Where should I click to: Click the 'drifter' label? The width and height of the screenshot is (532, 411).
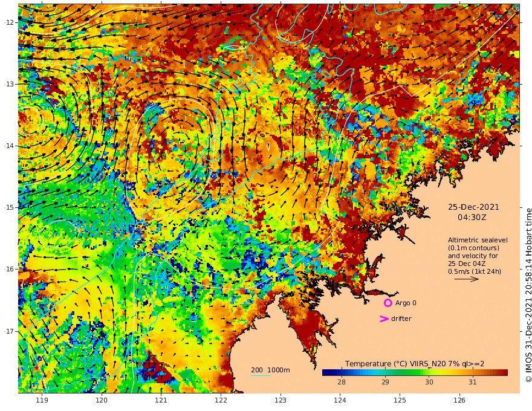point(401,319)
